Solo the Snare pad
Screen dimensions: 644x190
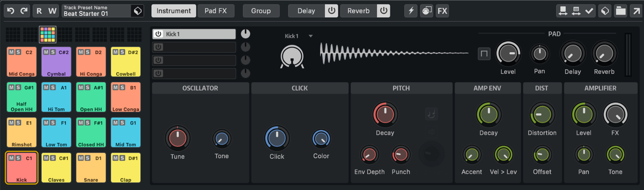point(87,158)
